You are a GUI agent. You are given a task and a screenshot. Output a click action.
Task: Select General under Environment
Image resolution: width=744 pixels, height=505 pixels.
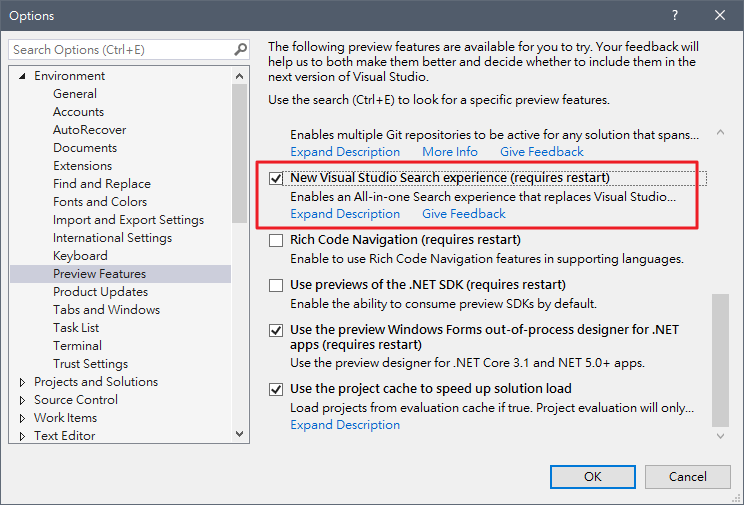coord(74,94)
